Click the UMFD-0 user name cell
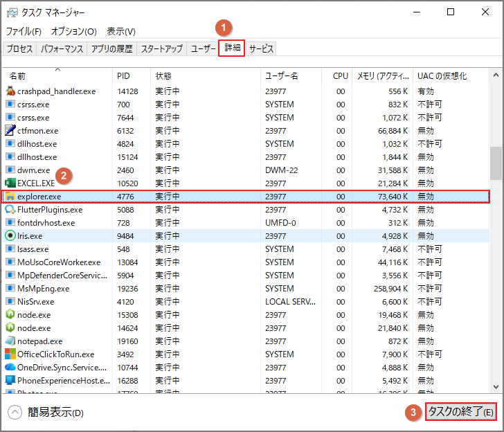The height and width of the screenshot is (432, 504). tap(280, 223)
